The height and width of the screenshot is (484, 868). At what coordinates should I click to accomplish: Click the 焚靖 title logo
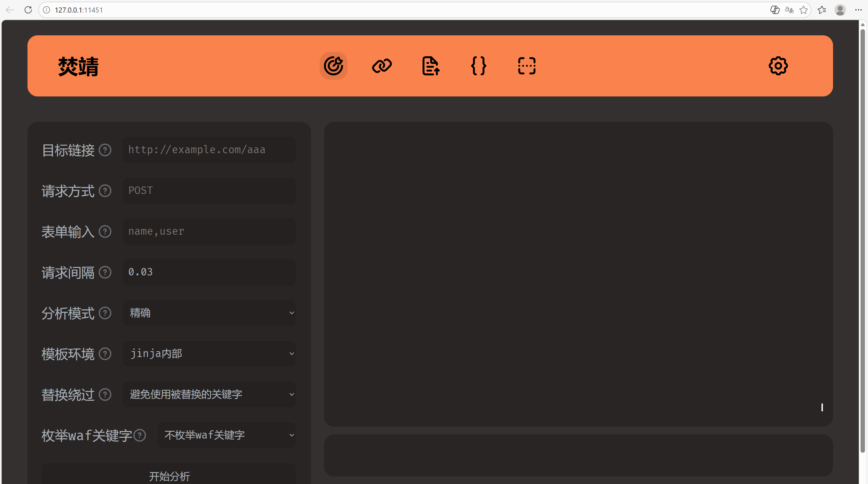pyautogui.click(x=78, y=67)
